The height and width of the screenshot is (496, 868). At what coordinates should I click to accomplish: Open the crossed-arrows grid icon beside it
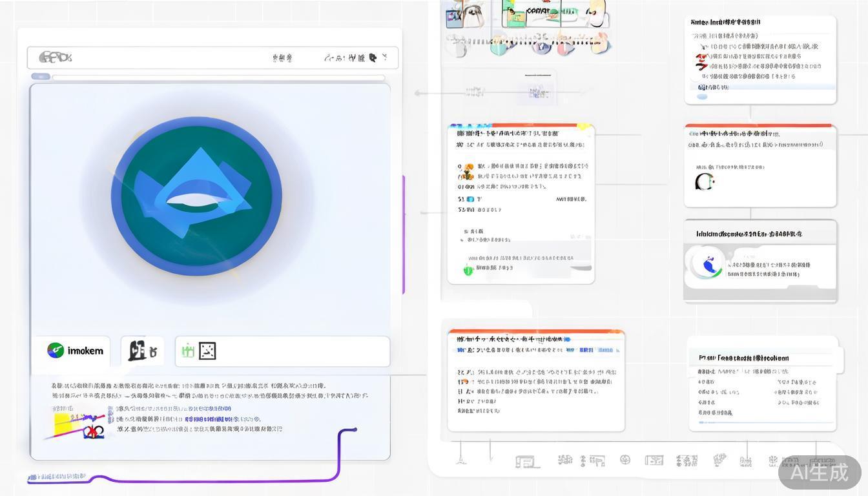point(207,349)
